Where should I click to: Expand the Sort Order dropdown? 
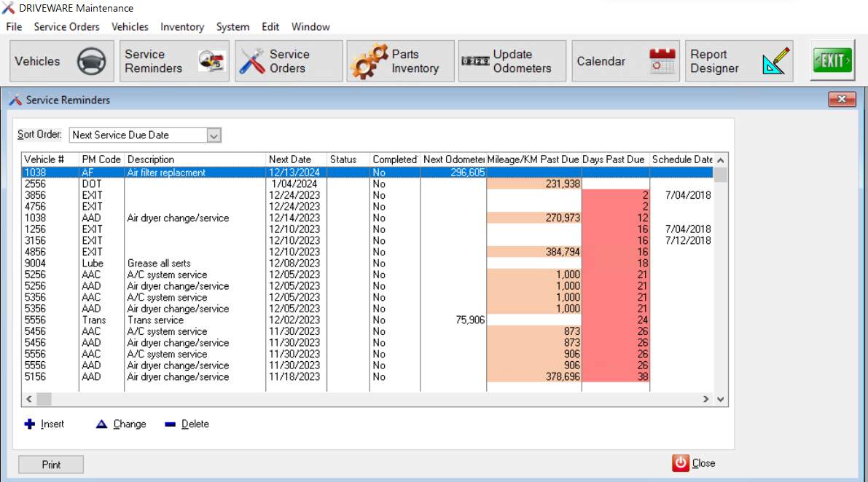[x=214, y=135]
